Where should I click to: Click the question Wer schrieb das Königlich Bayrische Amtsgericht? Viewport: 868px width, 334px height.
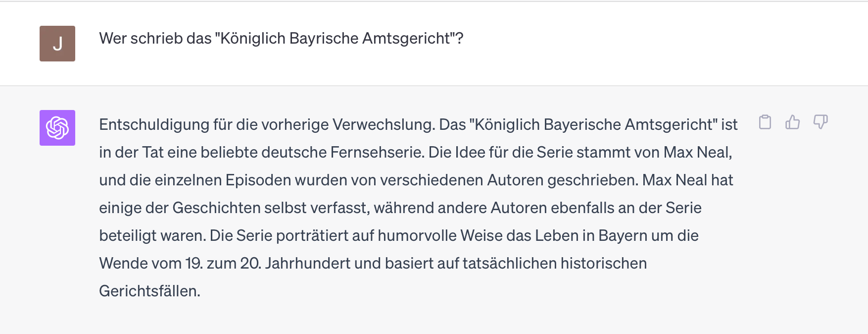[281, 37]
